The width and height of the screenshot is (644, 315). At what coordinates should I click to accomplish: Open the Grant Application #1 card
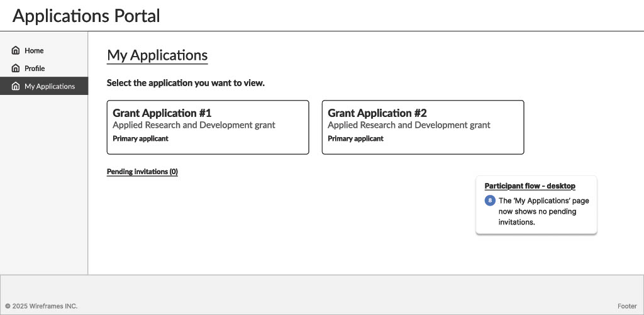208,127
